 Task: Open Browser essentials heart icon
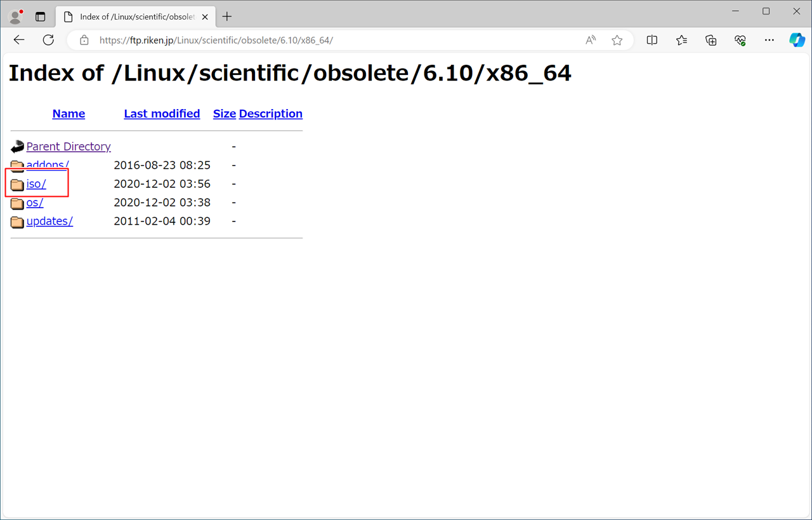pos(740,40)
